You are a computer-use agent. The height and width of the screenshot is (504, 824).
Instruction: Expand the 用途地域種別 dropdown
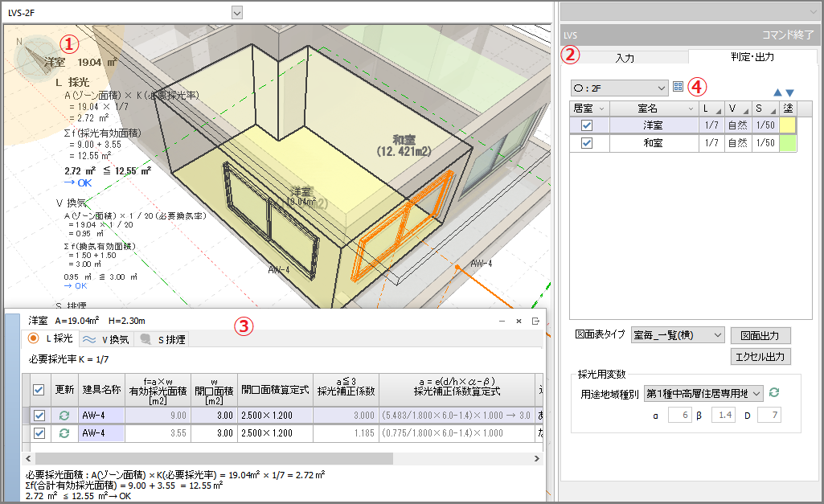pyautogui.click(x=702, y=394)
